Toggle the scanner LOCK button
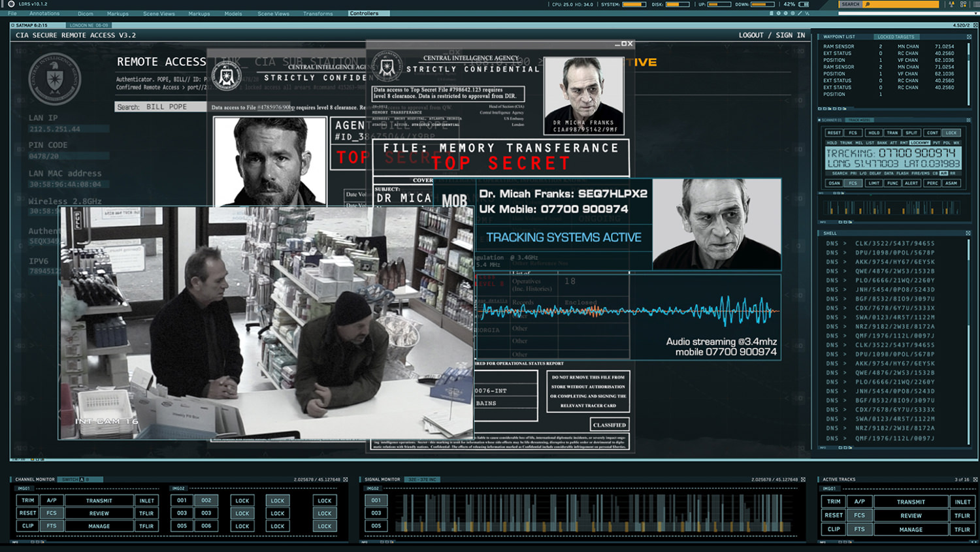Viewport: 980px width, 552px height. tap(951, 133)
